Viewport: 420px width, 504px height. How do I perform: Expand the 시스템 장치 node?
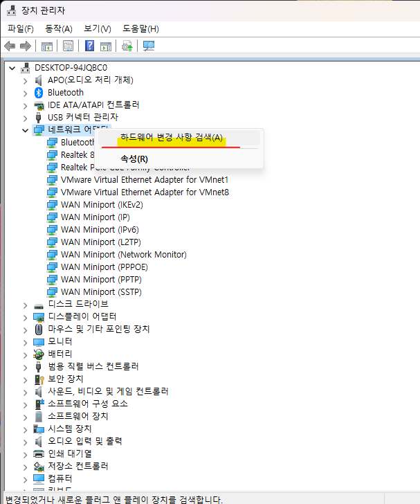pos(26,430)
